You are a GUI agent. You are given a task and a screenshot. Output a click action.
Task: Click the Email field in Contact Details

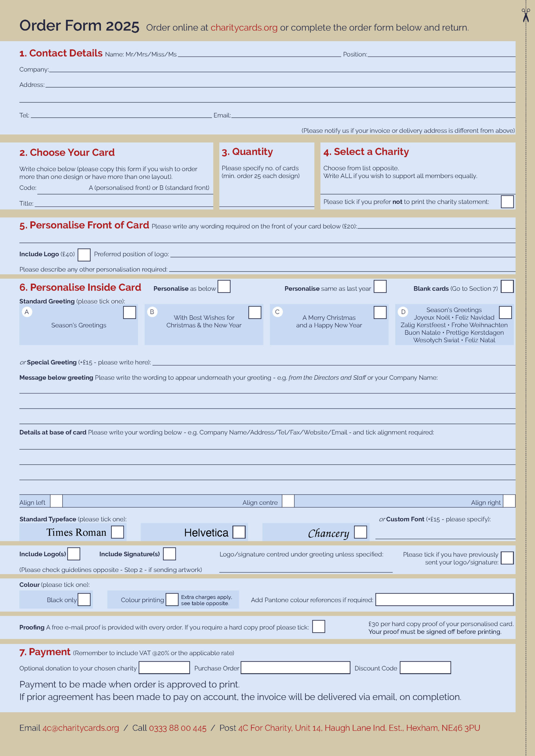point(373,115)
